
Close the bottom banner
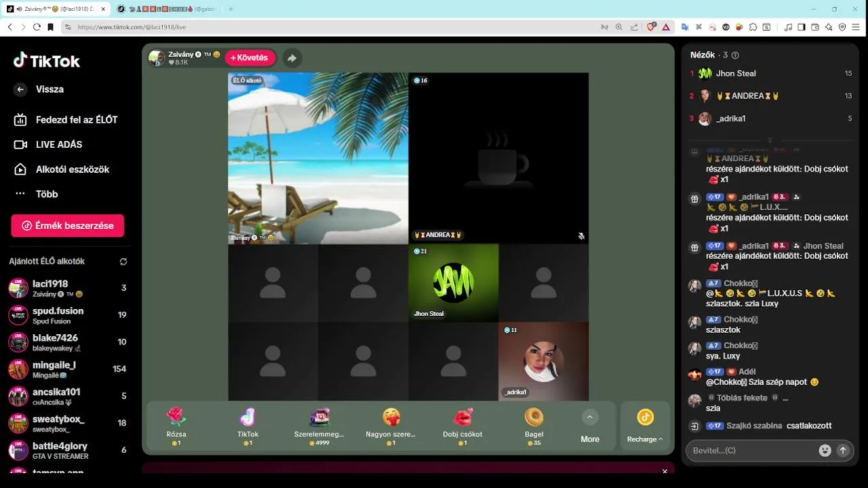coord(665,471)
